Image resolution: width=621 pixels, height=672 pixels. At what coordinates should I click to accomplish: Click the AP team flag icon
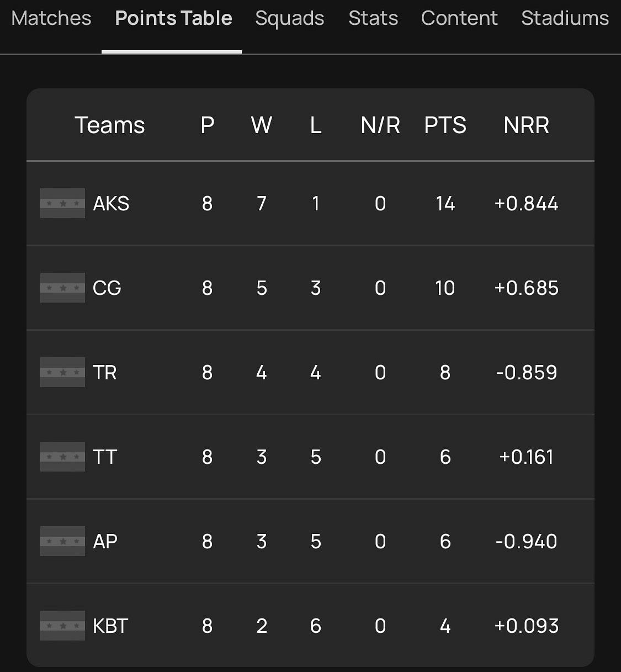(62, 541)
